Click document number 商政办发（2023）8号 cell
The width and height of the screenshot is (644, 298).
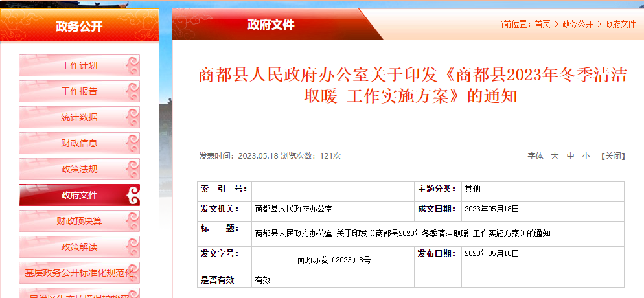(x=334, y=259)
